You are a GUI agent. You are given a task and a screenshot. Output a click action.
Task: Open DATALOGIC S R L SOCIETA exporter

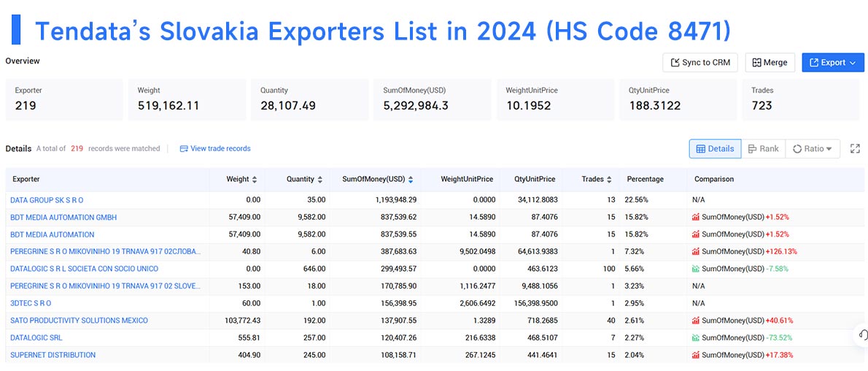84,269
